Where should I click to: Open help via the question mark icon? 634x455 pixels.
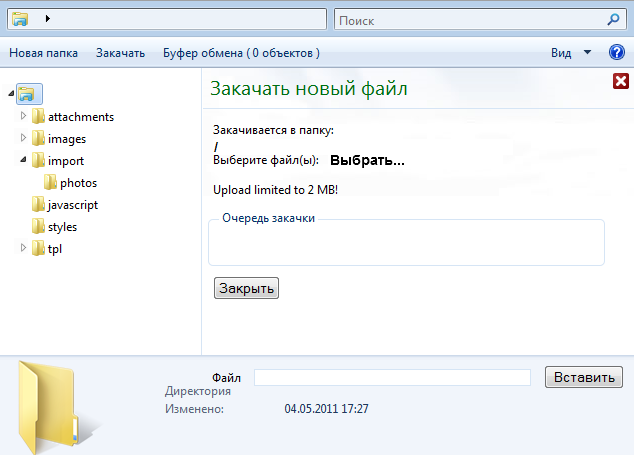(x=617, y=52)
